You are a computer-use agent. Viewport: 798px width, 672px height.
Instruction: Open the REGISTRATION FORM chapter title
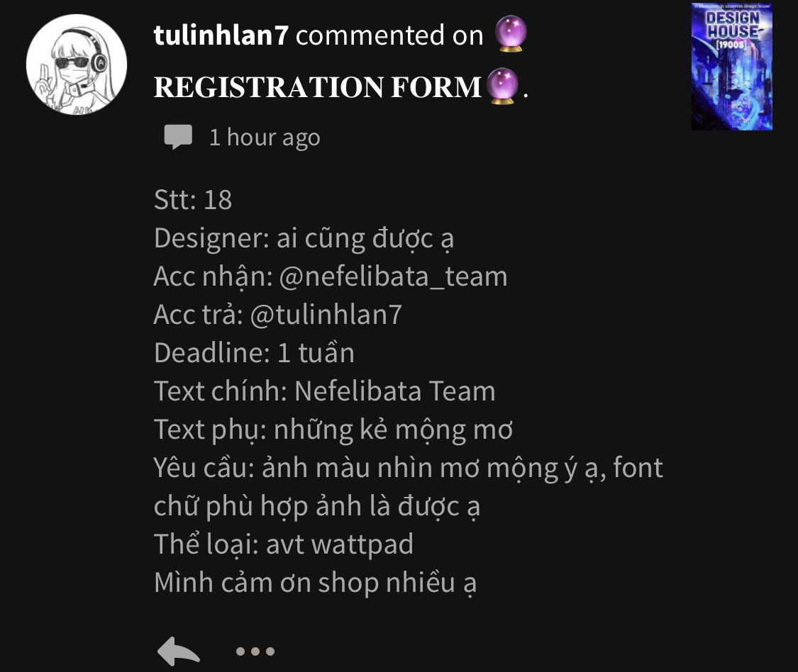tap(318, 87)
